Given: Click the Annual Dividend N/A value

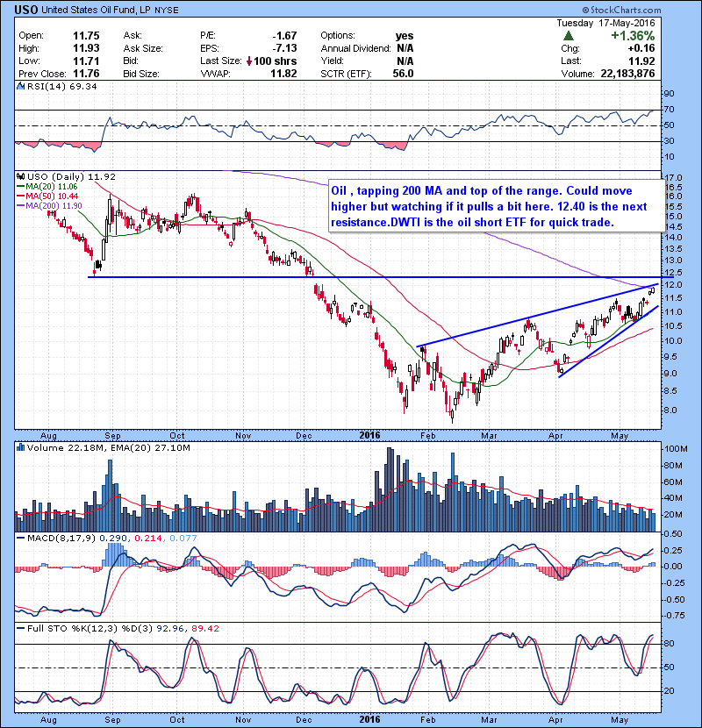Looking at the screenshot, I should 405,48.
